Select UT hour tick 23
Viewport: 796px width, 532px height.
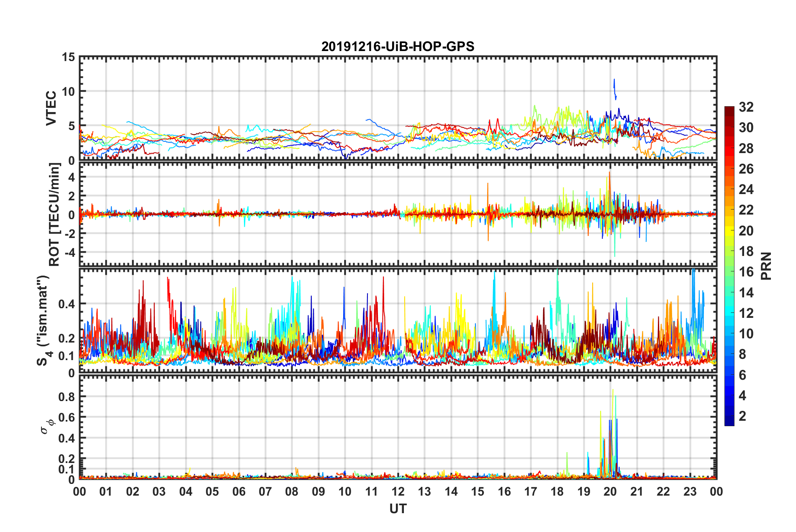[690, 491]
